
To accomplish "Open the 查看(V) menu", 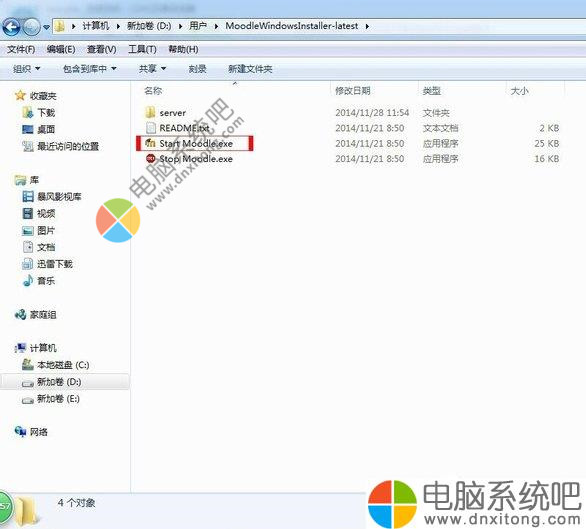I will 102,49.
